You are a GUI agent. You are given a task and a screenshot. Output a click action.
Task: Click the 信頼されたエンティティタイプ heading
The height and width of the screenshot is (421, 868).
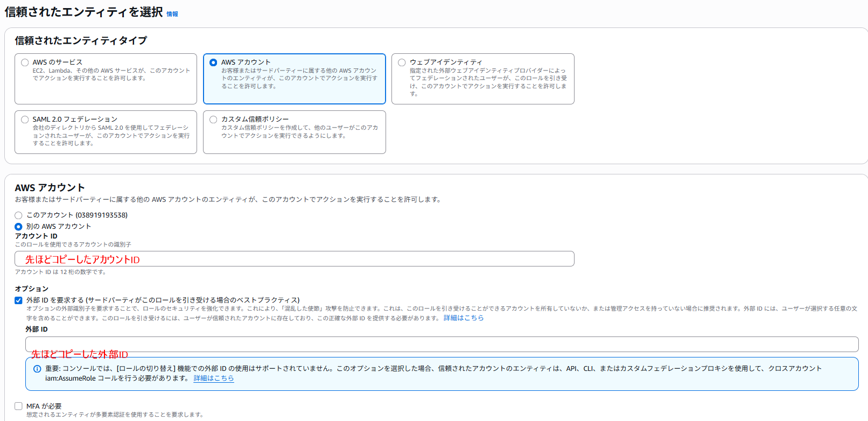81,40
